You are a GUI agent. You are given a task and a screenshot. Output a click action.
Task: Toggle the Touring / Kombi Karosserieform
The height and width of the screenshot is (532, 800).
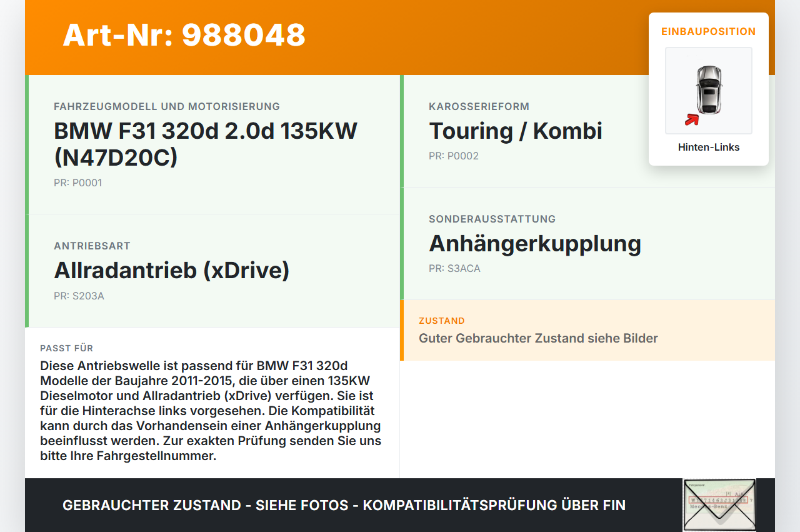click(x=515, y=131)
